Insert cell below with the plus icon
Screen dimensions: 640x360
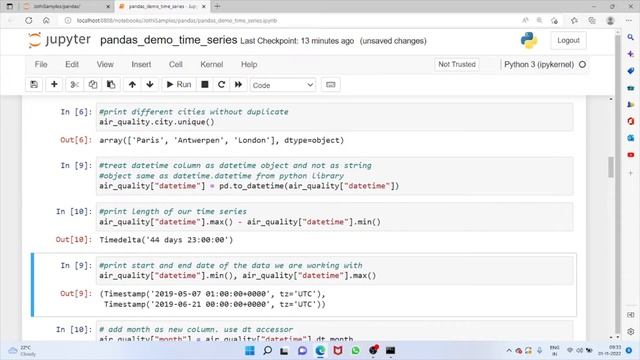point(54,84)
